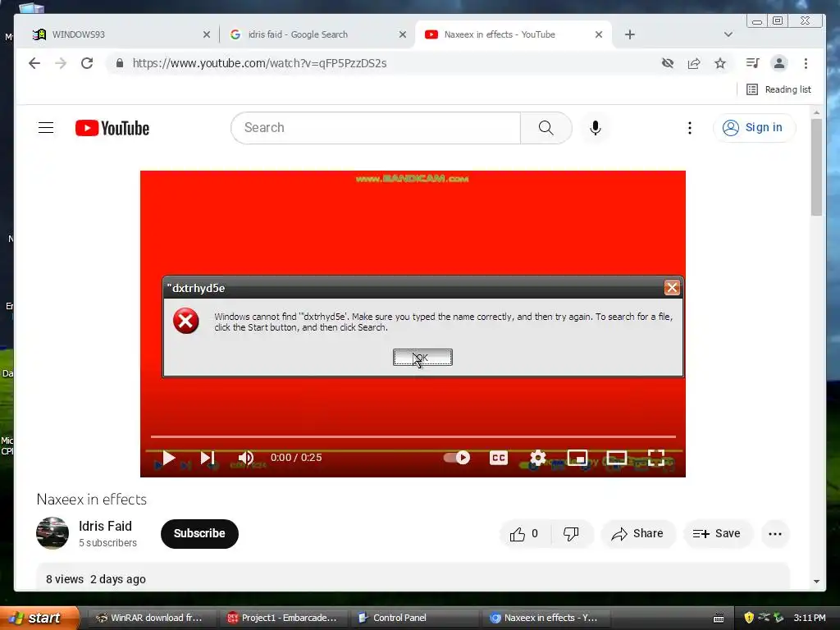Open Idris Faid channel avatar
Screen dimensions: 840x630
(52, 533)
